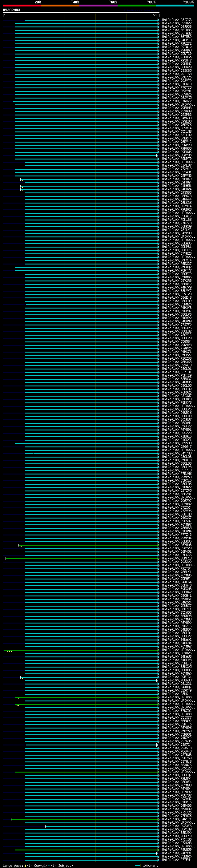
Task: Click the 506 query end position label
Action: [155, 15]
